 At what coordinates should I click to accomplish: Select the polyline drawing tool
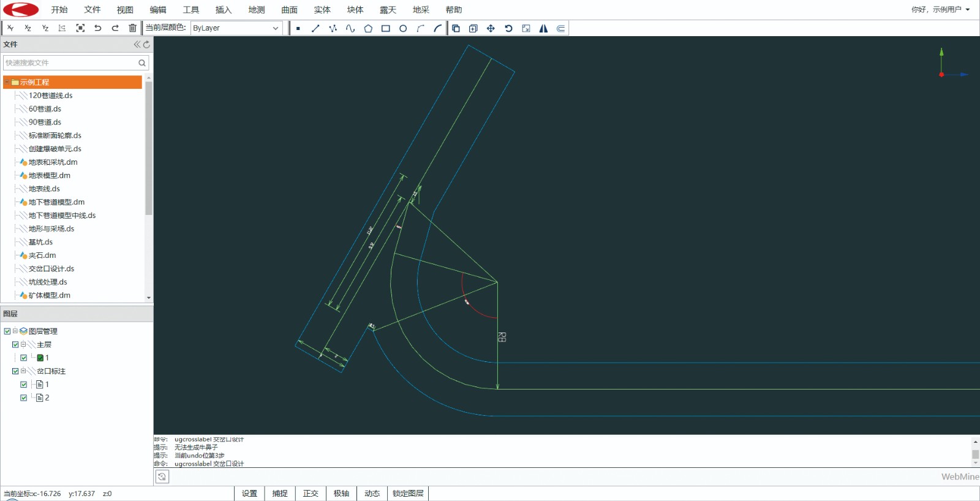tap(333, 28)
